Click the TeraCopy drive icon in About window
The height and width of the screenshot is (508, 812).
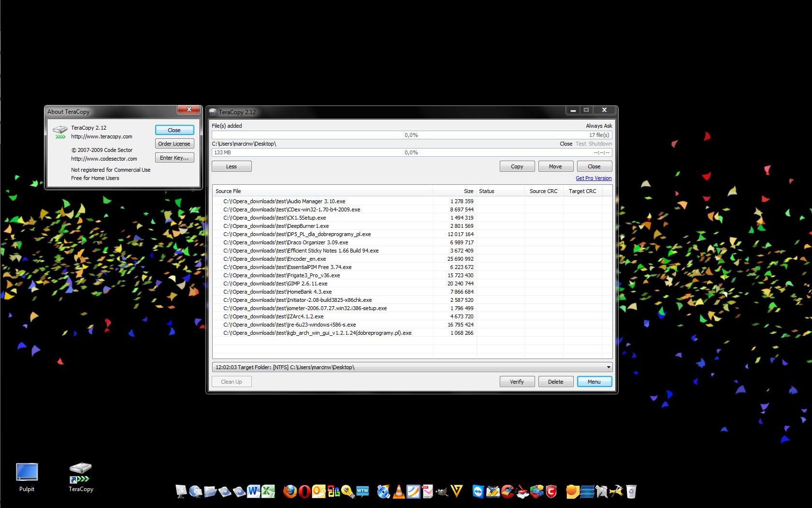pos(60,132)
